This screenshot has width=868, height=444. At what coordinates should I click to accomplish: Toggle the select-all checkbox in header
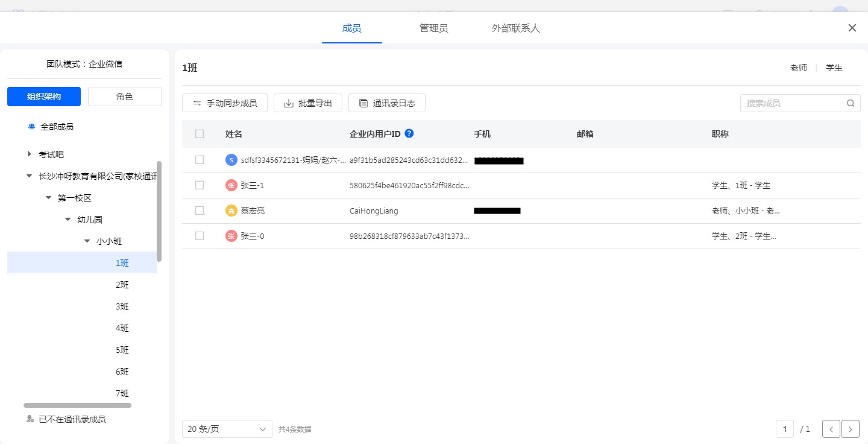tap(200, 134)
